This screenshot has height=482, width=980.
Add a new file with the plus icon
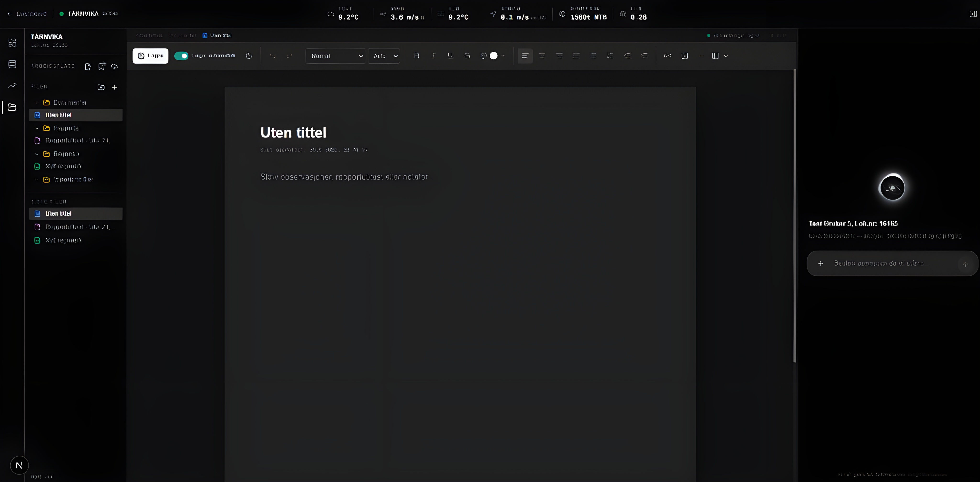point(114,88)
